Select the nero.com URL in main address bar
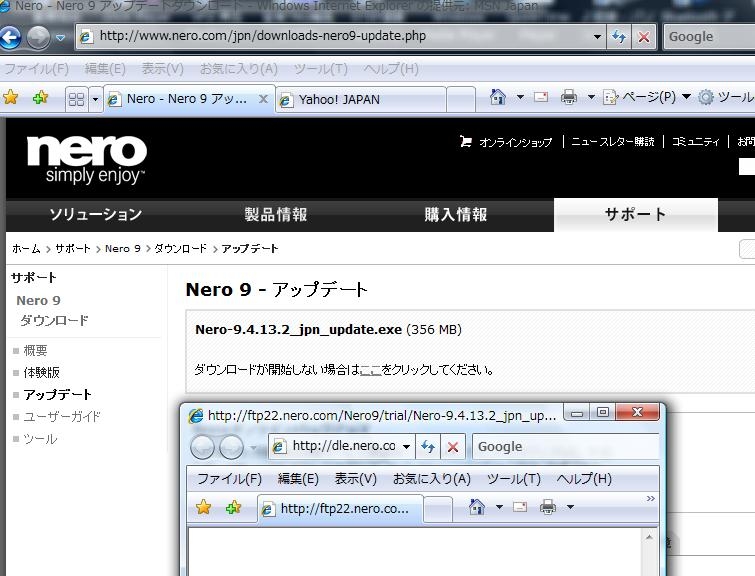Viewport: 755px width, 576px height. point(263,36)
